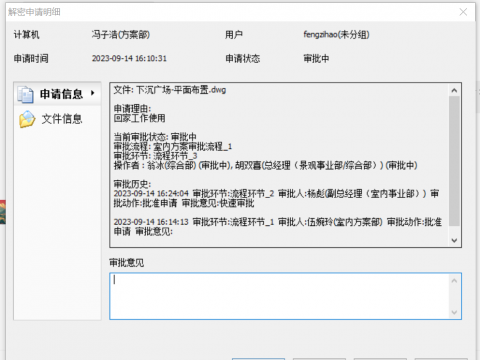
Task: Click the 申请理由: label
Action: 132,109
